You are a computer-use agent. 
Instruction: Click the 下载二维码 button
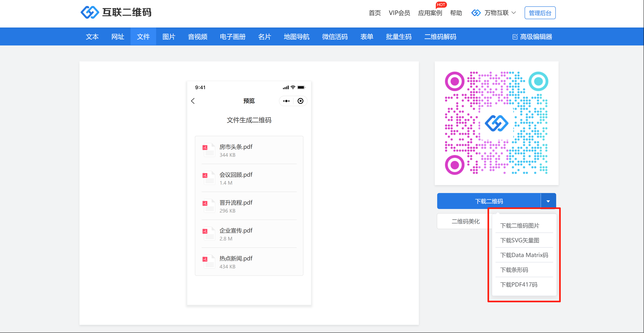(x=489, y=201)
